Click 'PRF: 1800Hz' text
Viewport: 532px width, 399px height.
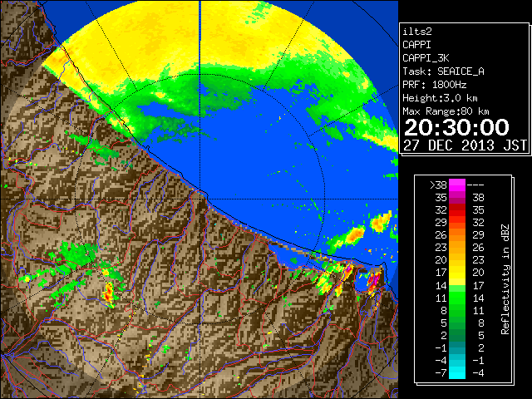pos(435,85)
